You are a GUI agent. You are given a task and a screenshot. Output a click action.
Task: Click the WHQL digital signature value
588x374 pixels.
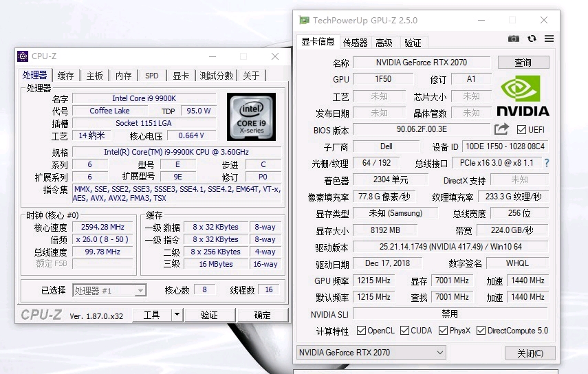[517, 263]
